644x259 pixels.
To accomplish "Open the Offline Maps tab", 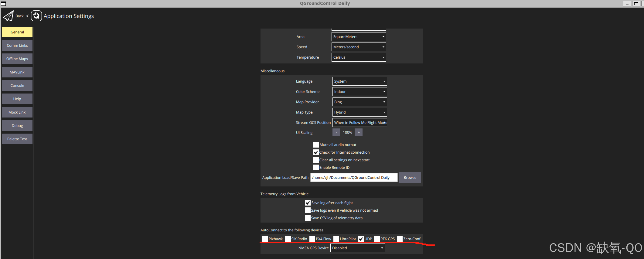I will tap(17, 59).
